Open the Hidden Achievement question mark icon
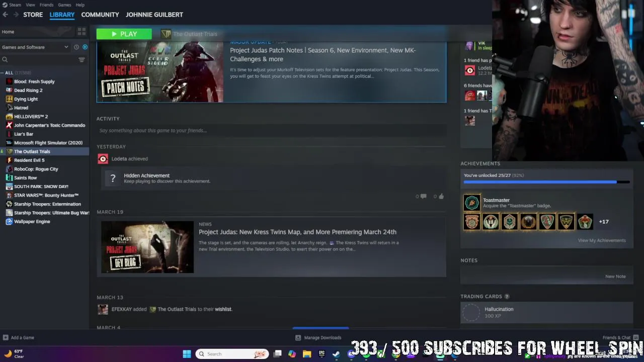 pyautogui.click(x=113, y=178)
